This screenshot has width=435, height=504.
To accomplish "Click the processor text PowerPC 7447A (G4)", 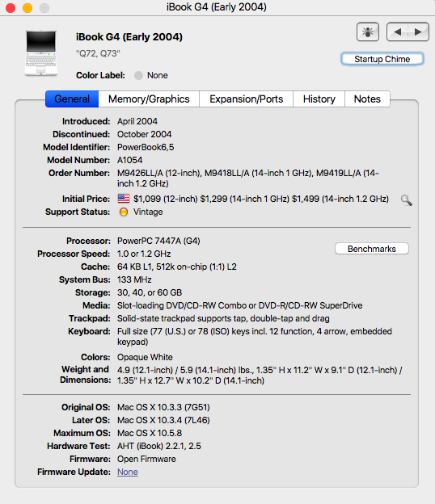I will 158,241.
